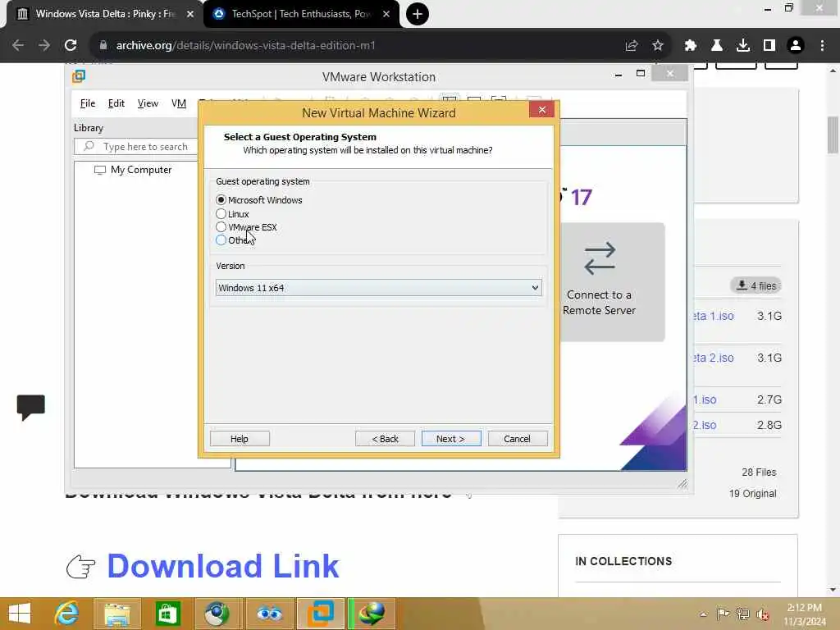The image size is (840, 630).
Task: Close the Windows Vista Delta tab
Action: (x=190, y=14)
